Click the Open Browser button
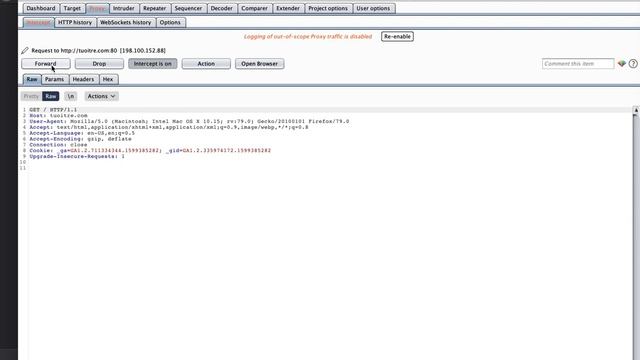640x360 pixels. [x=260, y=64]
